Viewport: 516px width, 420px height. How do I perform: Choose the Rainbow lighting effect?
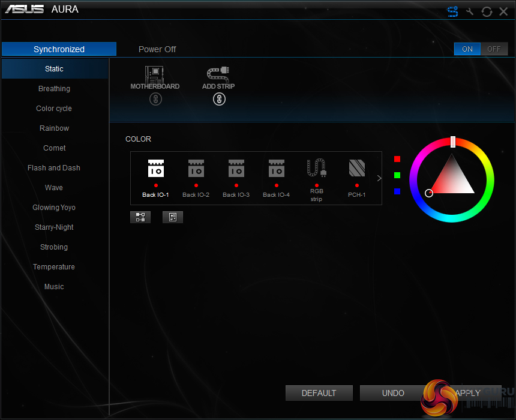coord(55,128)
